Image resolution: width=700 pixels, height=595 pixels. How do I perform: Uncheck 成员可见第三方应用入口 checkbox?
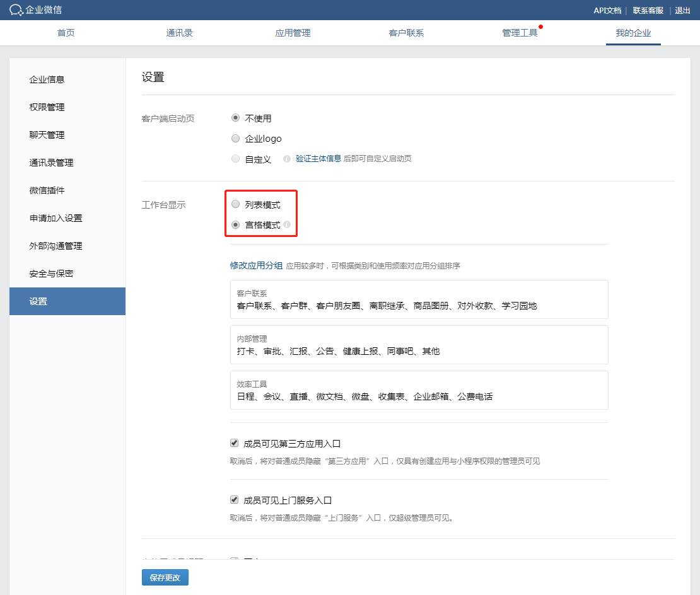[235, 443]
